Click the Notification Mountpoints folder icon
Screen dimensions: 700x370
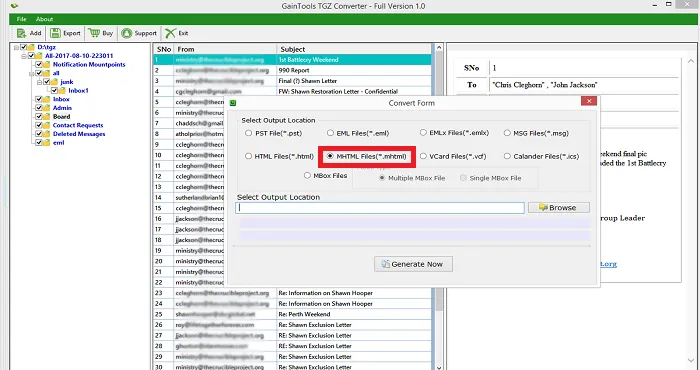pos(46,65)
